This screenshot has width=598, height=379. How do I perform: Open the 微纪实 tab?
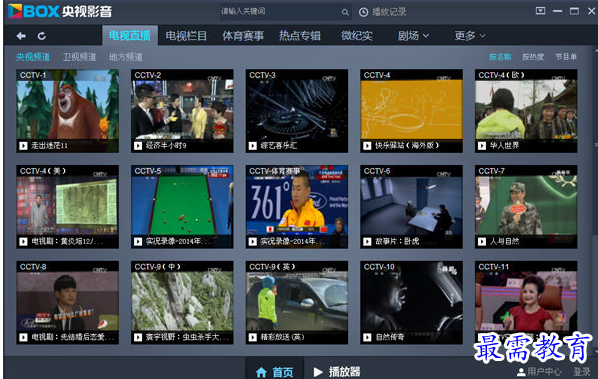pyautogui.click(x=357, y=35)
